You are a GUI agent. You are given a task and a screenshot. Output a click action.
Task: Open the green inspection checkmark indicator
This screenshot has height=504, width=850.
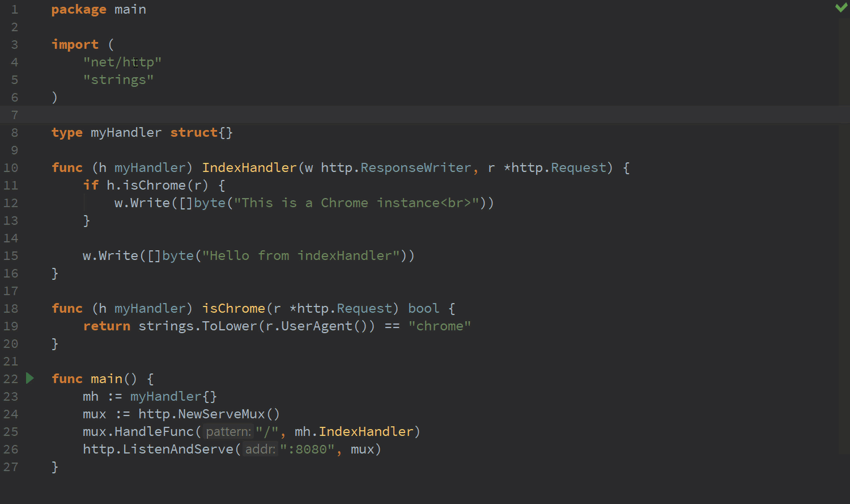(841, 7)
